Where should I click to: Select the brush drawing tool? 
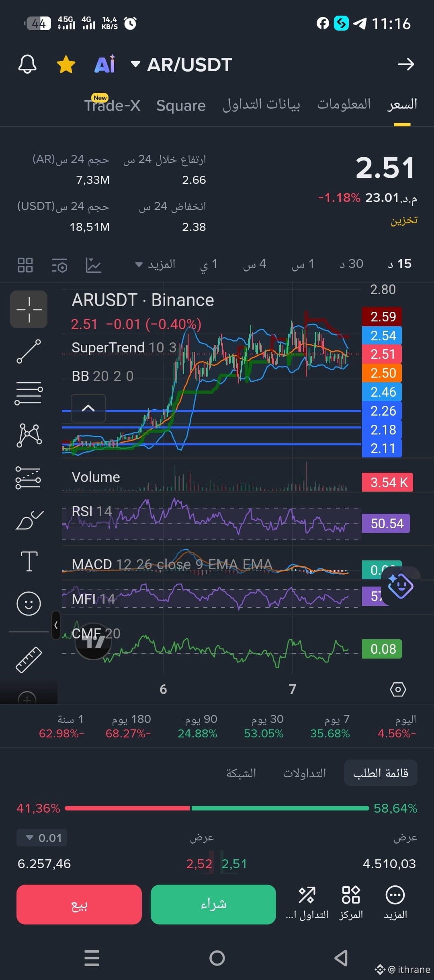click(29, 520)
